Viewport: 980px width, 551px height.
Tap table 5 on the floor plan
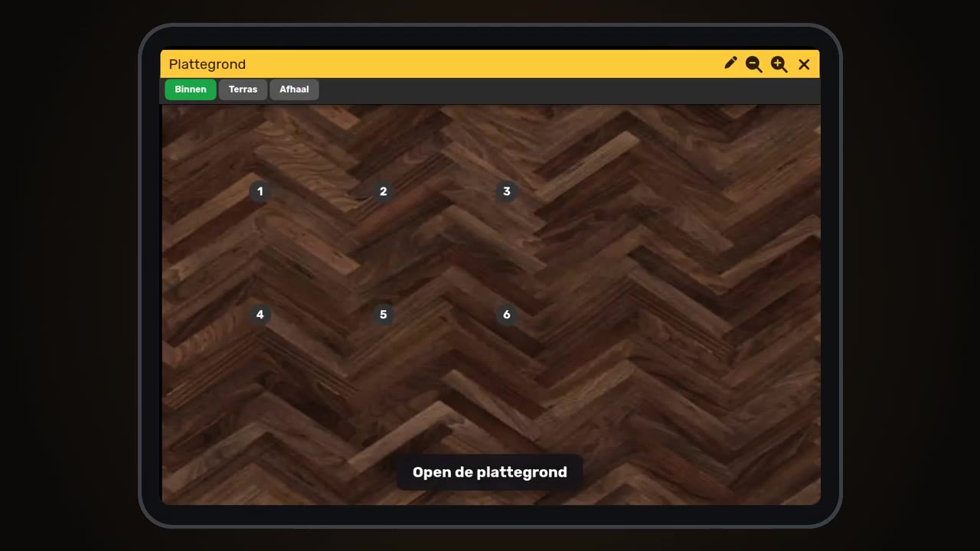pos(384,315)
